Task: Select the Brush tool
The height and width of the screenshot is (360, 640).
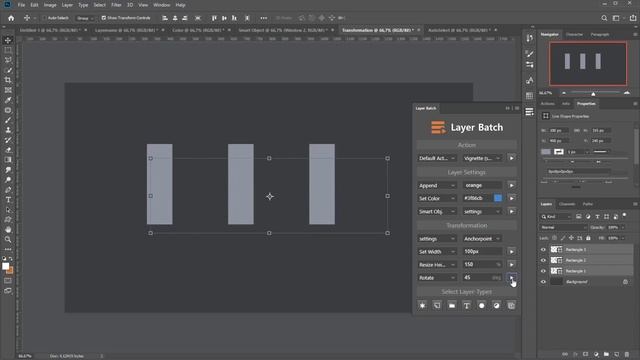Action: [x=8, y=120]
